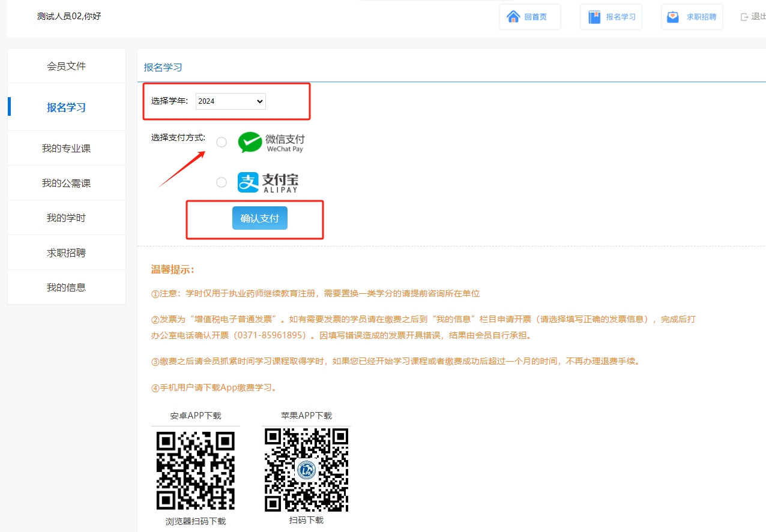
Task: Open 会员文件 in the sidebar
Action: click(67, 66)
